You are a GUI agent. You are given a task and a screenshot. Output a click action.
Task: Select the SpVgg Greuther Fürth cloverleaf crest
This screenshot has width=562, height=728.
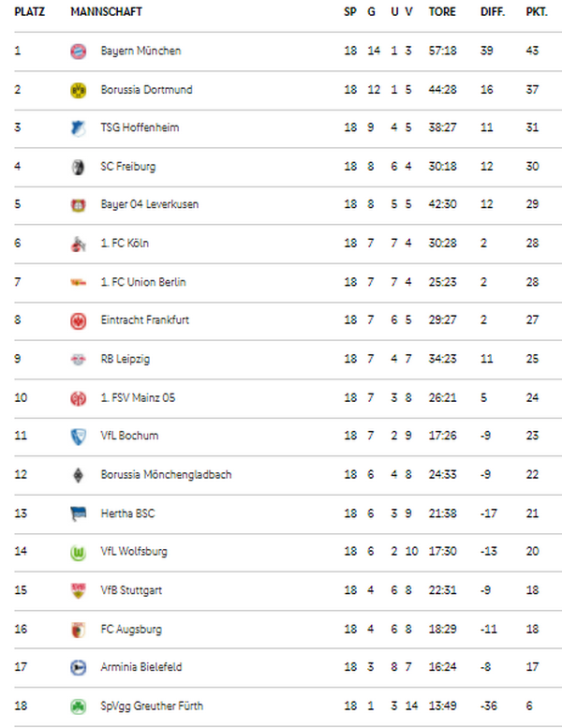tap(78, 706)
